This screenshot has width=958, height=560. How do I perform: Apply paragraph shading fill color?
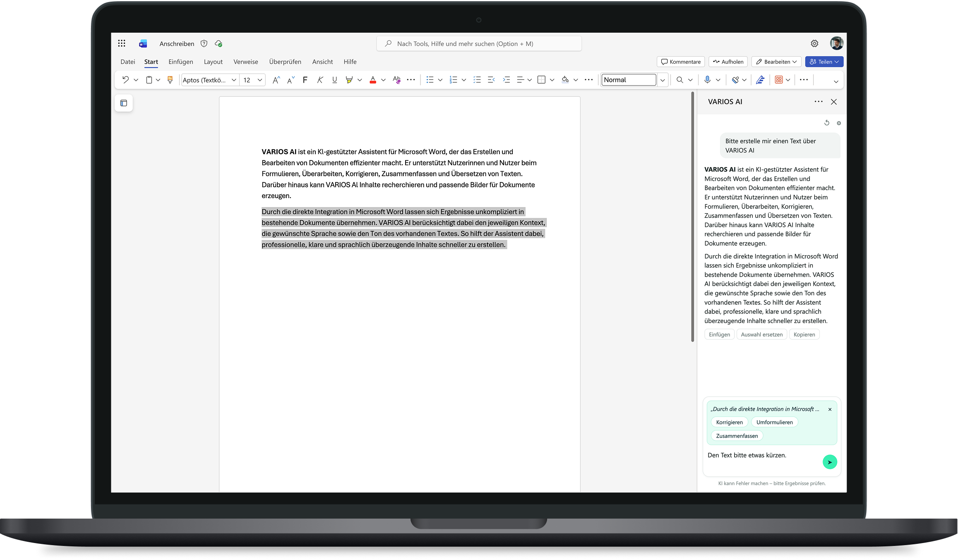click(565, 80)
